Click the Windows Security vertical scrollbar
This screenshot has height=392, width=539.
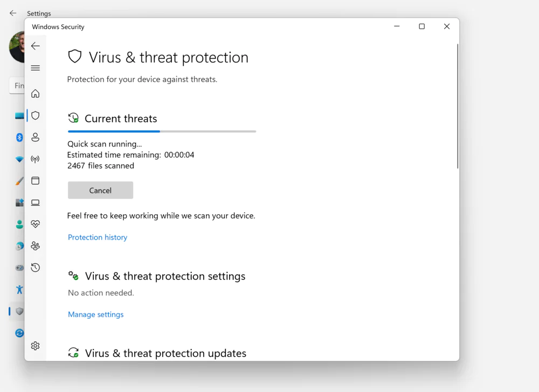pos(457,108)
